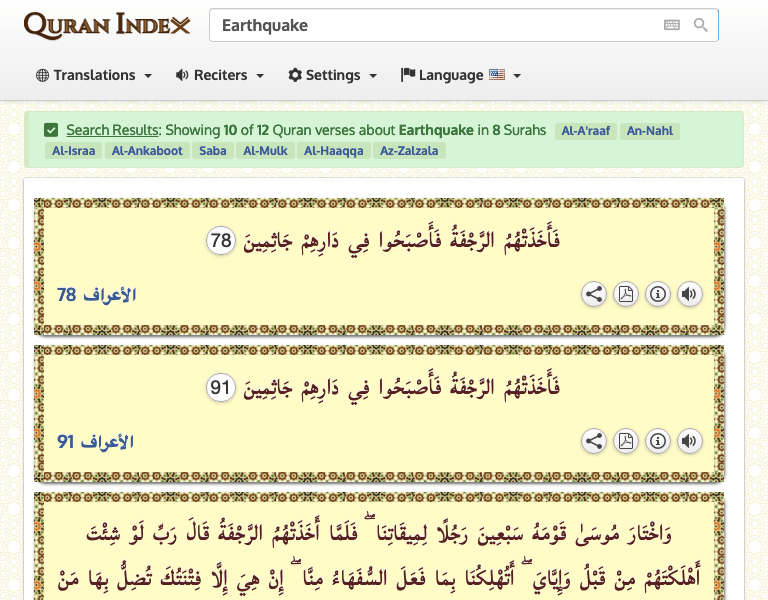Open the virtual keyboard icon in search box
768x600 pixels.
click(672, 25)
